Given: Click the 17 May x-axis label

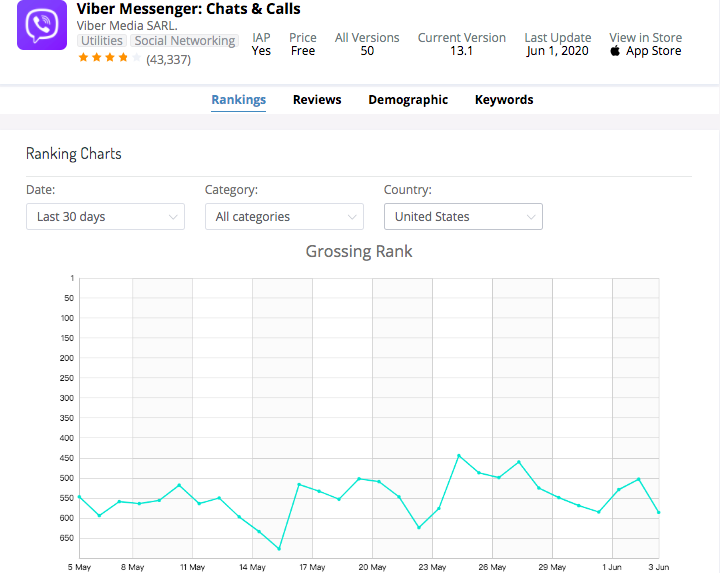Looking at the screenshot, I should pyautogui.click(x=312, y=567).
